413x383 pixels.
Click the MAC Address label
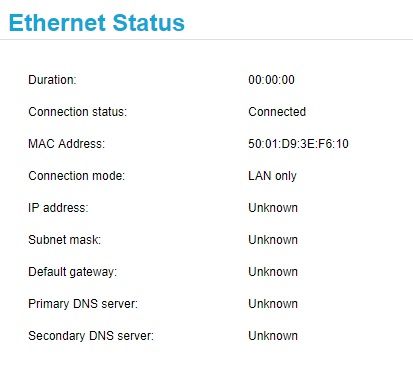click(x=66, y=144)
